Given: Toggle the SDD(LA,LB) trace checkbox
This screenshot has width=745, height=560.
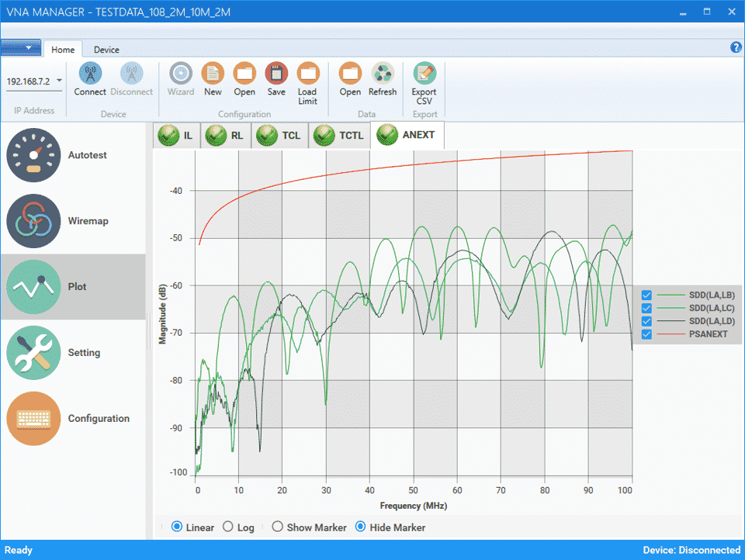Looking at the screenshot, I should pos(646,295).
